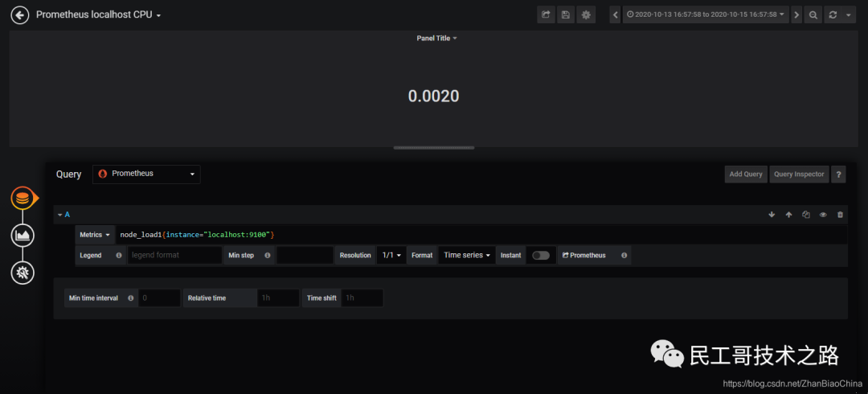Shift time range backward with left chevron
This screenshot has width=868, height=394.
[615, 15]
